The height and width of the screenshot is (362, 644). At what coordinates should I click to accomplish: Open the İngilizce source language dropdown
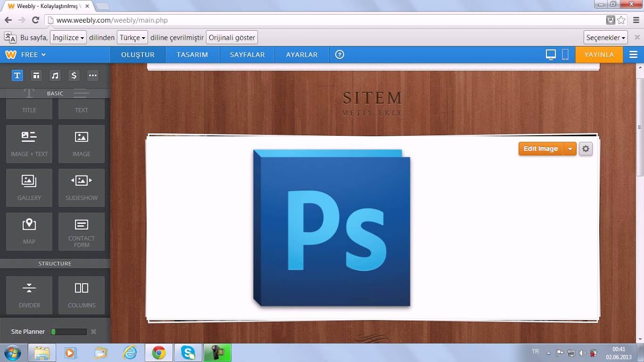click(68, 38)
